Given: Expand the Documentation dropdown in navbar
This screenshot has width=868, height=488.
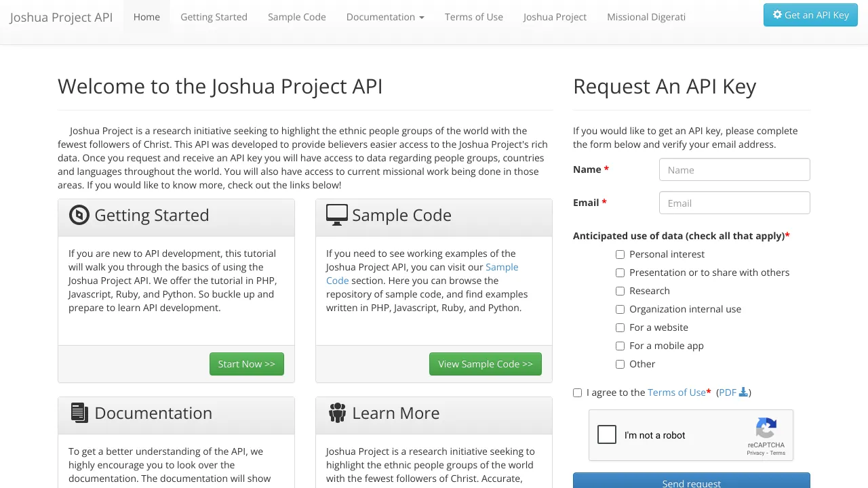Looking at the screenshot, I should (x=385, y=17).
